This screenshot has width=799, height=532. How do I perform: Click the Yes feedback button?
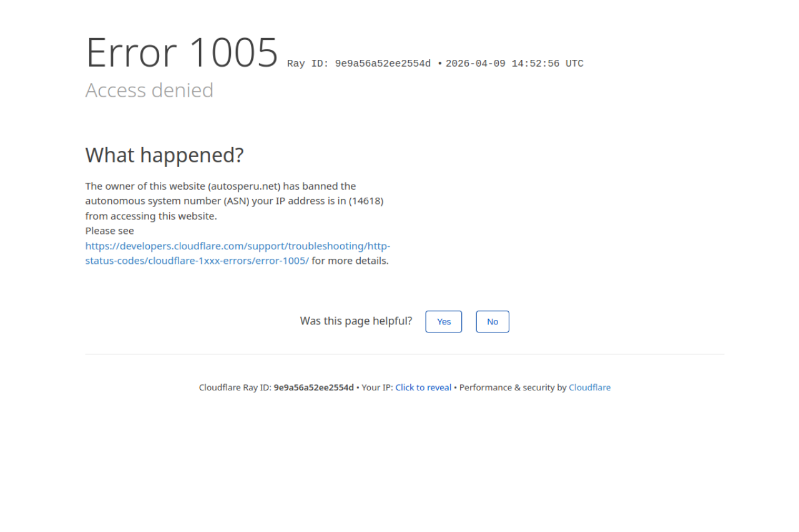pos(443,322)
